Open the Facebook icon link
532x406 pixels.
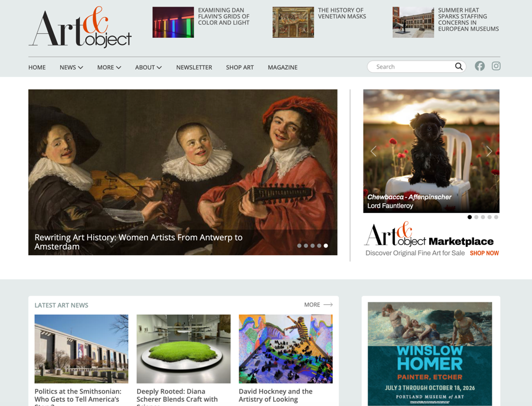click(479, 66)
